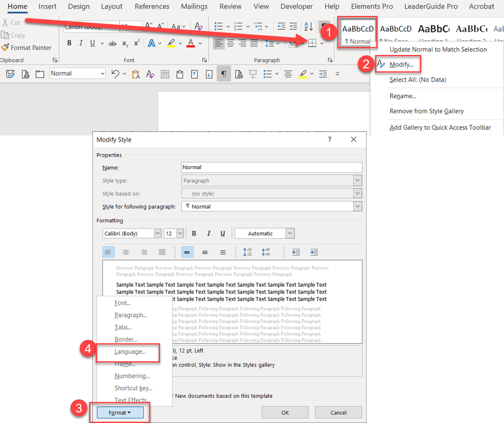Open the font size dropdown showing 12
This screenshot has width=504, height=423.
[x=180, y=233]
